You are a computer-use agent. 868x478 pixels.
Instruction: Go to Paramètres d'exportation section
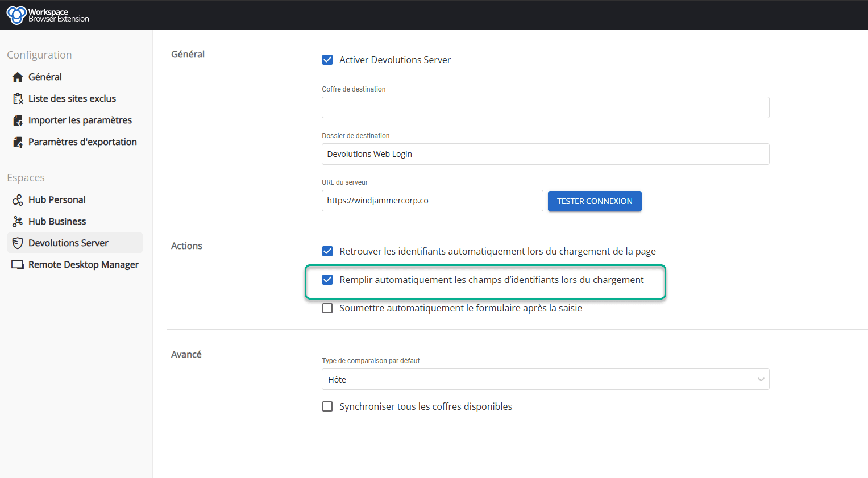pyautogui.click(x=82, y=142)
